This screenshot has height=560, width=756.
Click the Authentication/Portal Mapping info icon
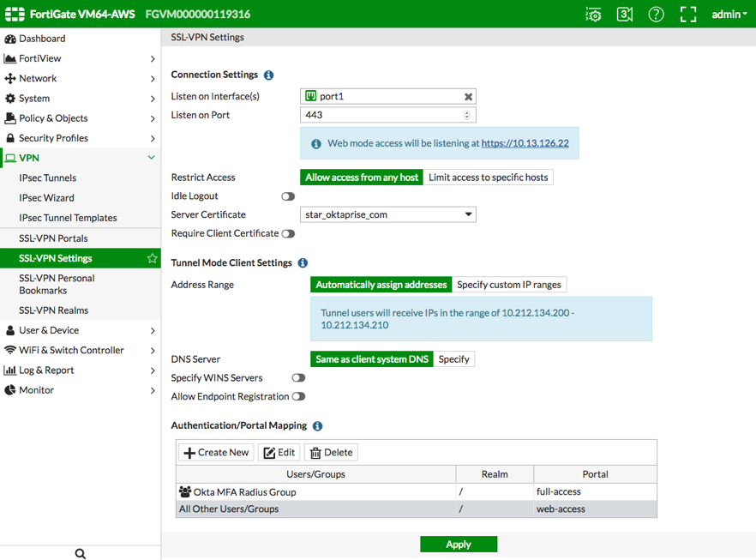click(317, 426)
